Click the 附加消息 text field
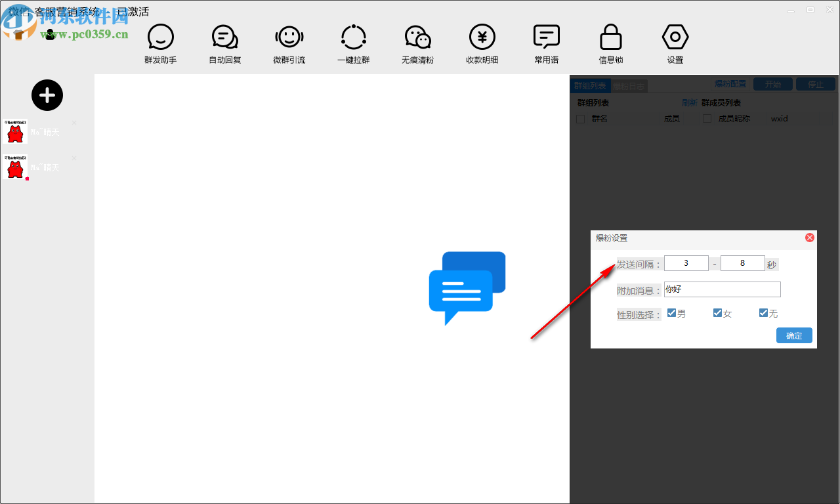 pyautogui.click(x=722, y=289)
